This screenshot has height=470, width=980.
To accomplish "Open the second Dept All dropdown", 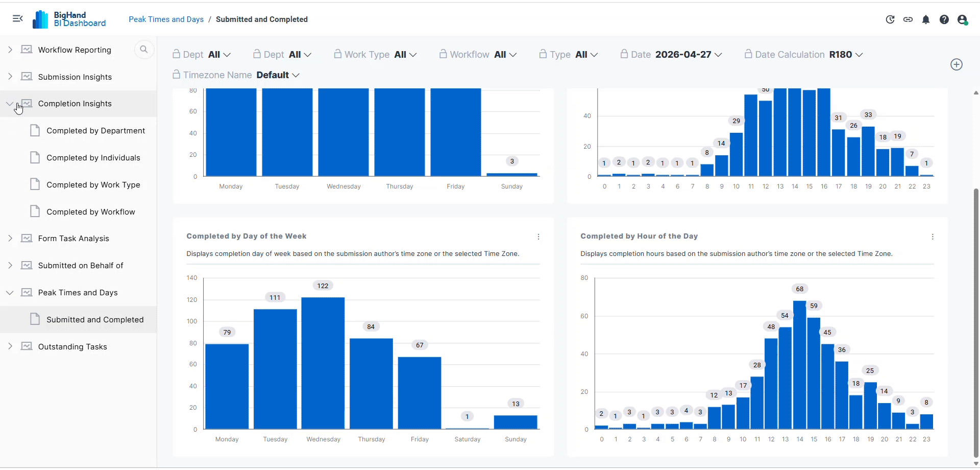I will [300, 55].
